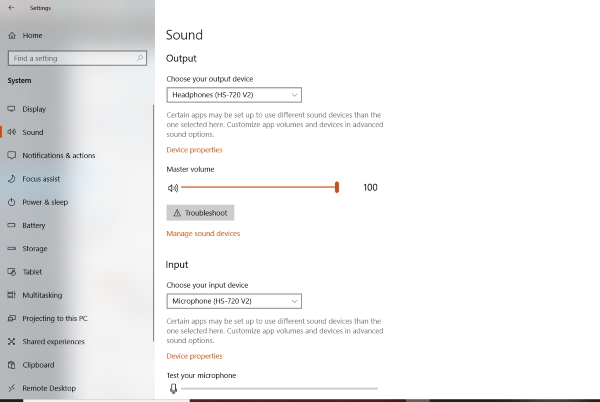The image size is (600, 402).
Task: Click the Sound speaker icon in sidebar
Action: pos(12,132)
